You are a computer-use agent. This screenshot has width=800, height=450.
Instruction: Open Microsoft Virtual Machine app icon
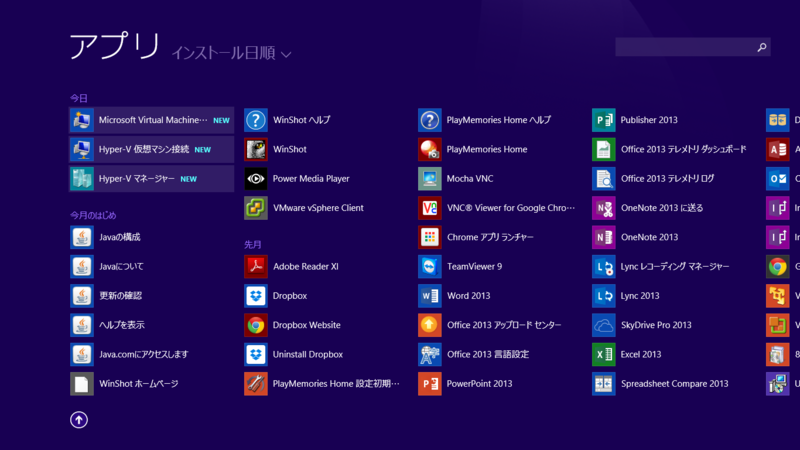[x=82, y=120]
